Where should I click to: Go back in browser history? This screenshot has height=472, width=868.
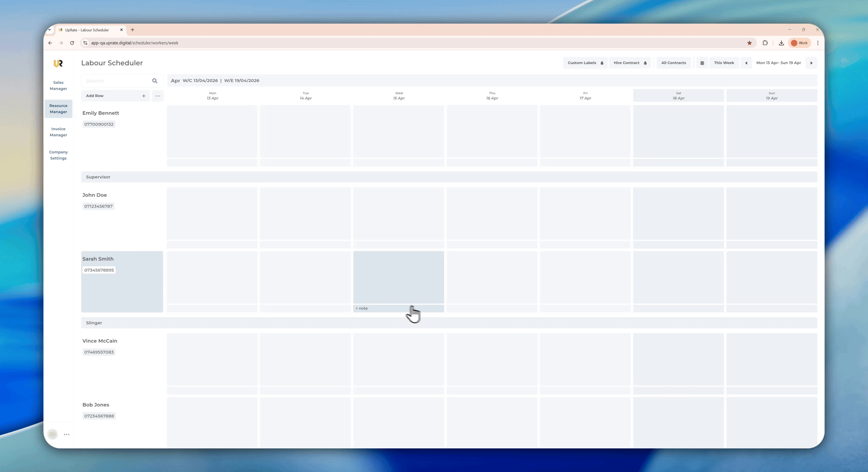(50, 43)
